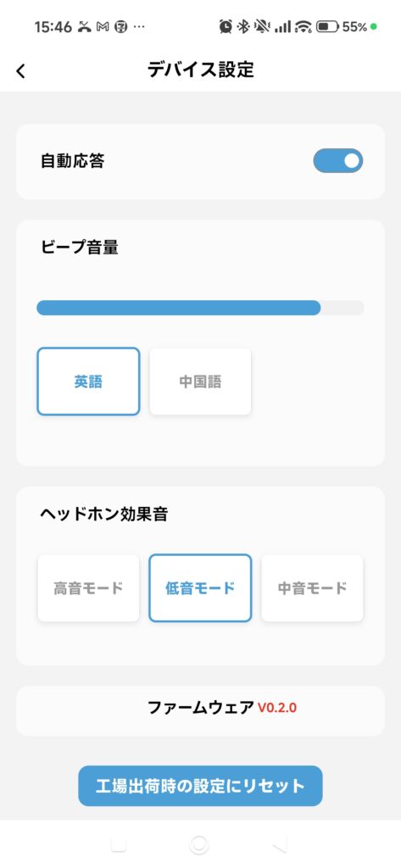Image resolution: width=401 pixels, height=868 pixels.
Task: Tap the battery indicator icon
Action: [327, 26]
